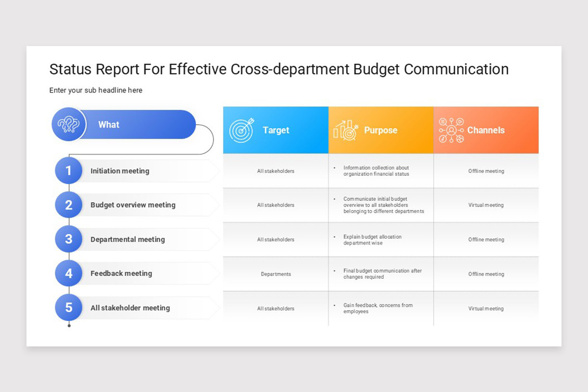
Task: Select the Departments cell under Target
Action: 276,274
